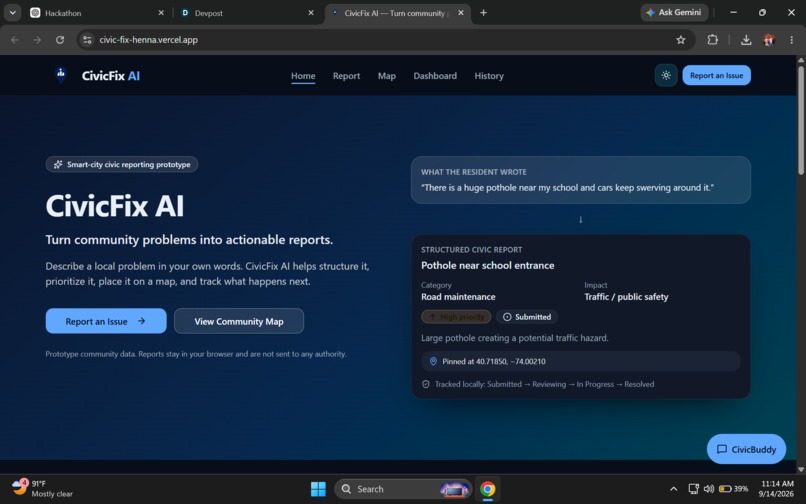Click the Ask Gemini button
Screen dimensions: 806x504
(x=674, y=12)
